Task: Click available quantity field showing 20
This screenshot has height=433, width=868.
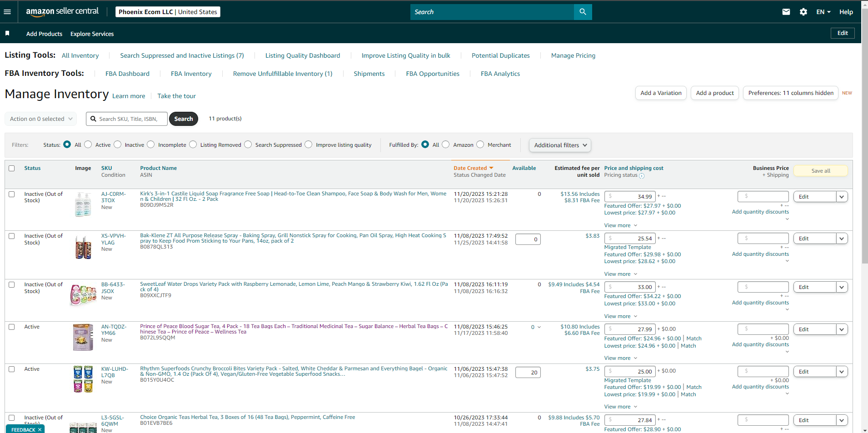Action: [528, 373]
